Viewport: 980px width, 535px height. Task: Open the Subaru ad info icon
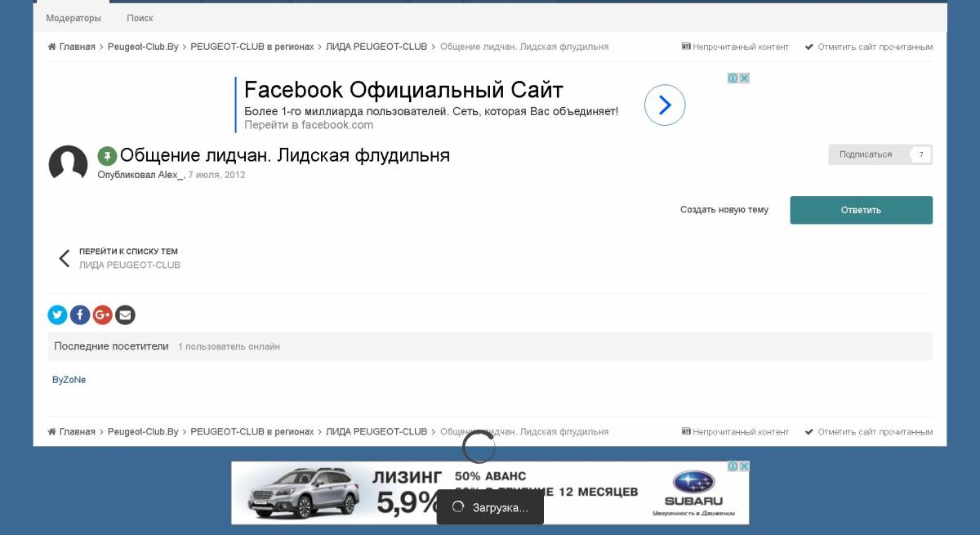733,466
